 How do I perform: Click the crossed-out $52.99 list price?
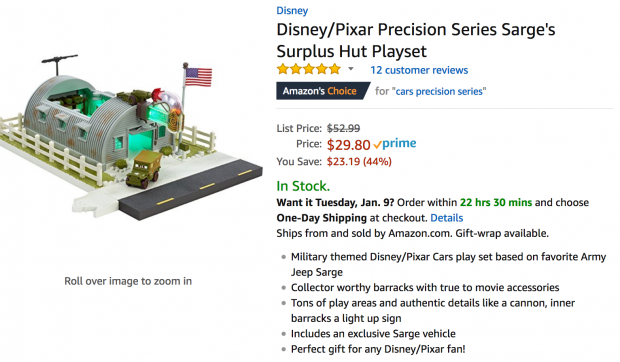pos(343,128)
